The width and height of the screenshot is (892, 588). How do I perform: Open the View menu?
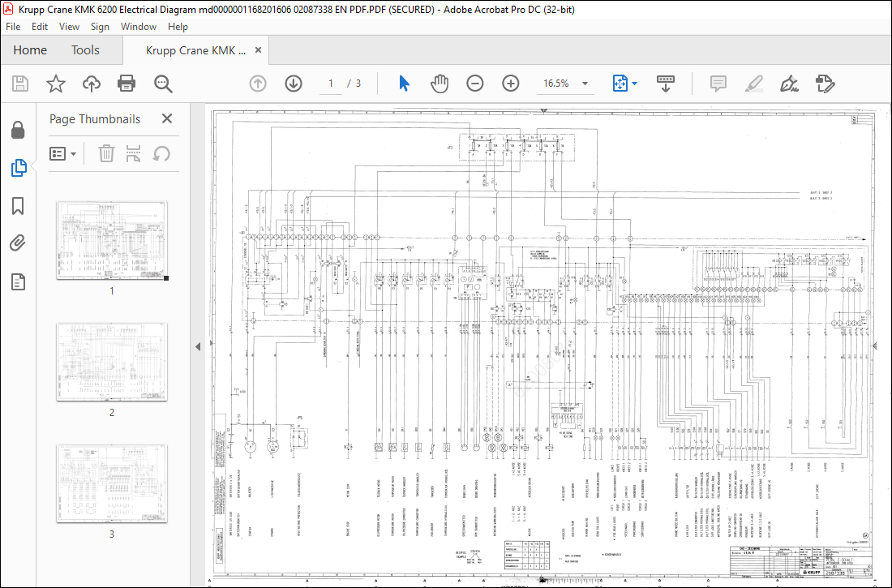coord(70,27)
